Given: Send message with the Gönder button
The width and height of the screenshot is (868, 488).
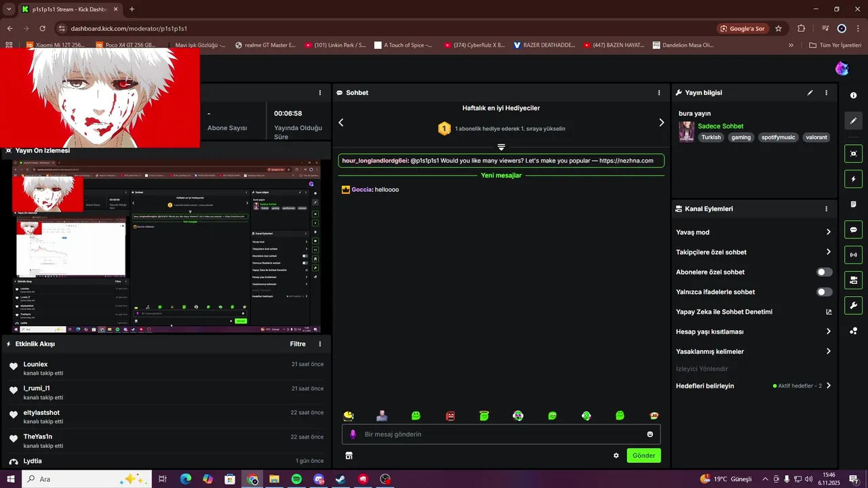Looking at the screenshot, I should [644, 455].
